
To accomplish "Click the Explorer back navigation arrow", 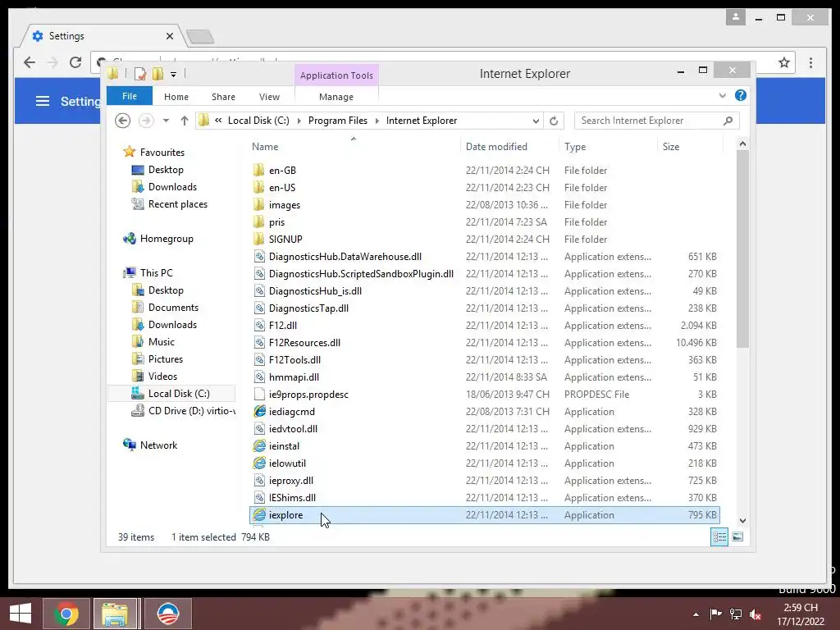I will tap(123, 121).
